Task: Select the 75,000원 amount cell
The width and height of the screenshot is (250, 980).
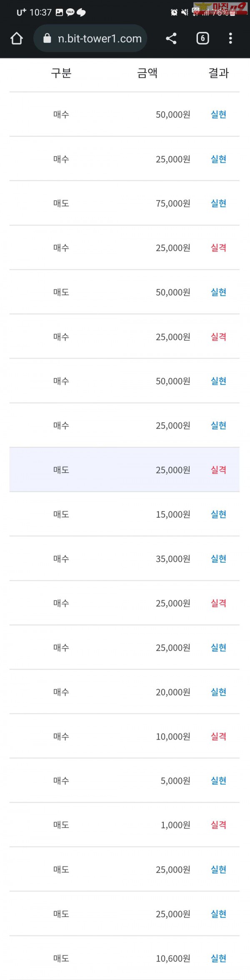Action: point(173,203)
